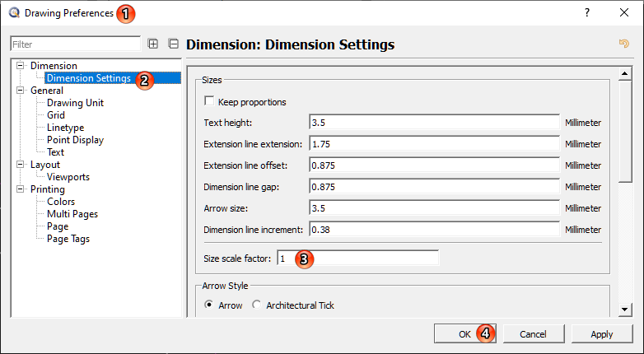Click the restore defaults arrow icon
Image resolution: width=644 pixels, height=354 pixels.
pos(624,44)
